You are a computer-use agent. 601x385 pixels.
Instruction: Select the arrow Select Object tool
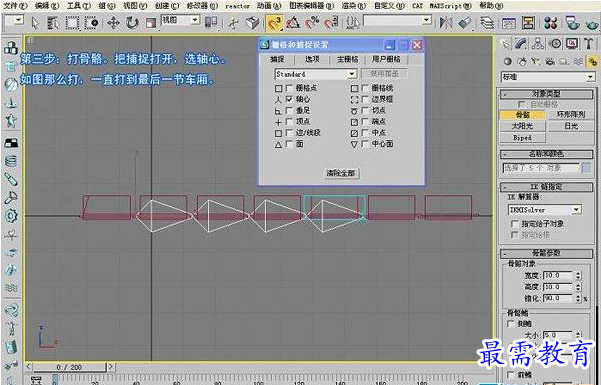click(35, 23)
